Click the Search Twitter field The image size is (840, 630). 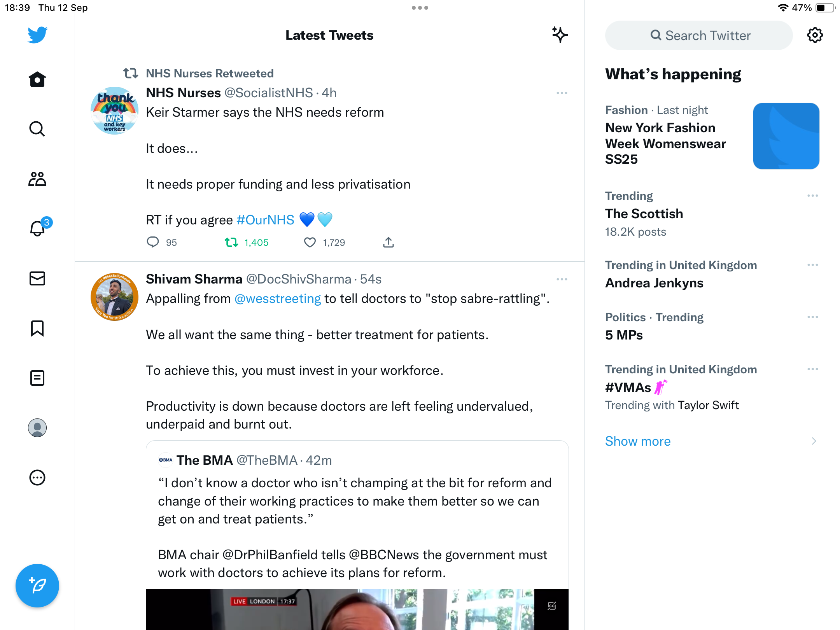click(699, 35)
